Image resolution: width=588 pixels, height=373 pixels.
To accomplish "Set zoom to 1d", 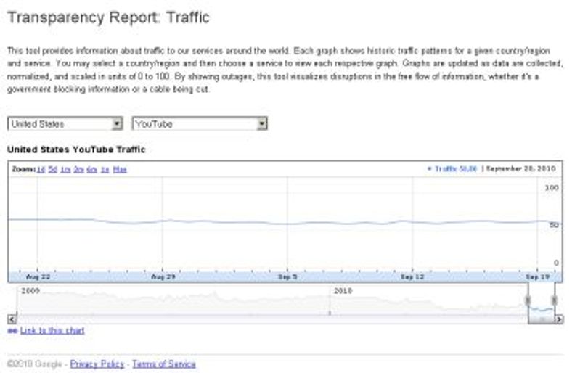I will coord(41,169).
